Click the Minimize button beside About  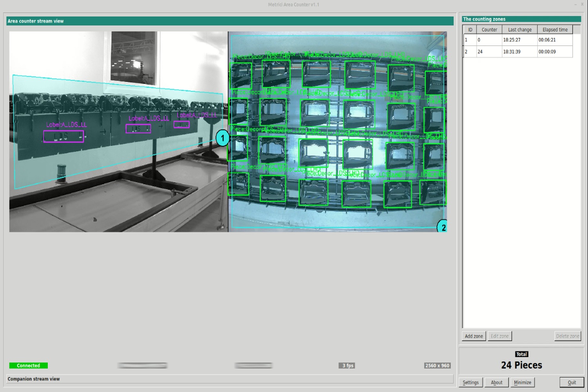[523, 382]
